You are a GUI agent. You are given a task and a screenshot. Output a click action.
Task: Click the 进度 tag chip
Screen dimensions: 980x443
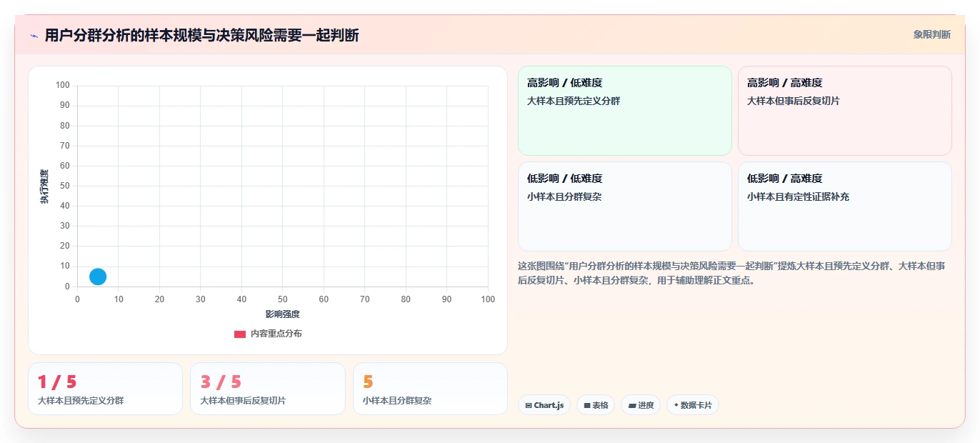tap(641, 405)
